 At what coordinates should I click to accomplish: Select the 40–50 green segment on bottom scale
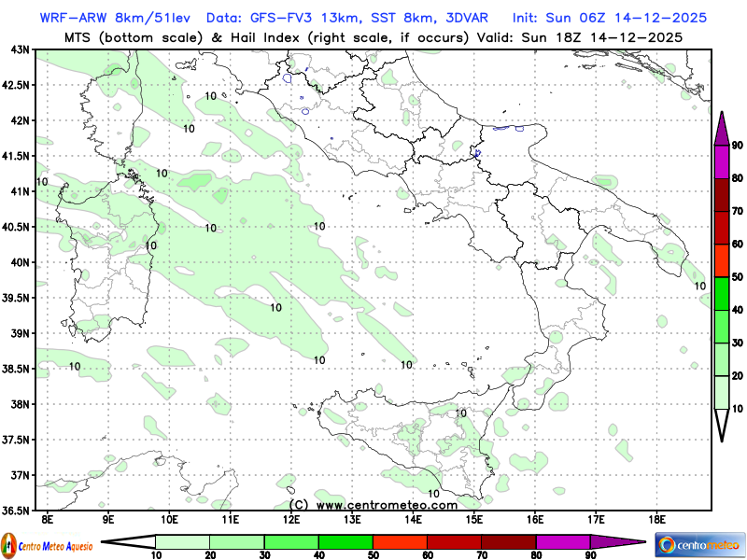point(345,541)
